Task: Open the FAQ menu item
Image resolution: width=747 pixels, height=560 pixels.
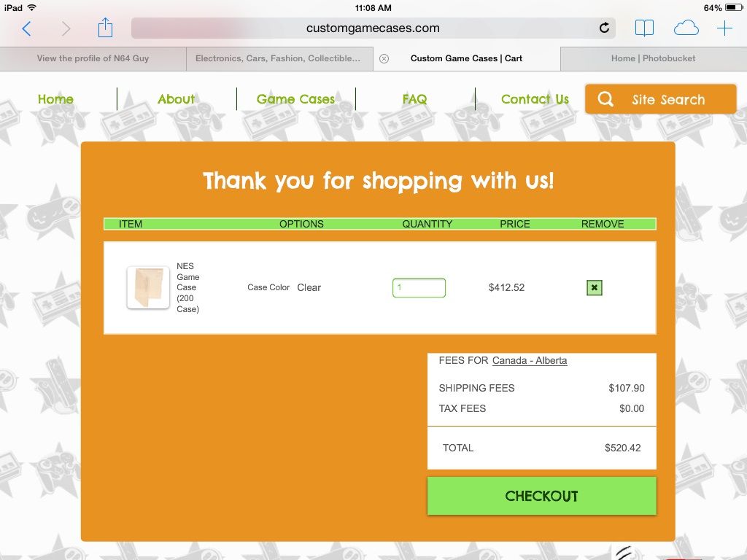Action: (x=414, y=99)
